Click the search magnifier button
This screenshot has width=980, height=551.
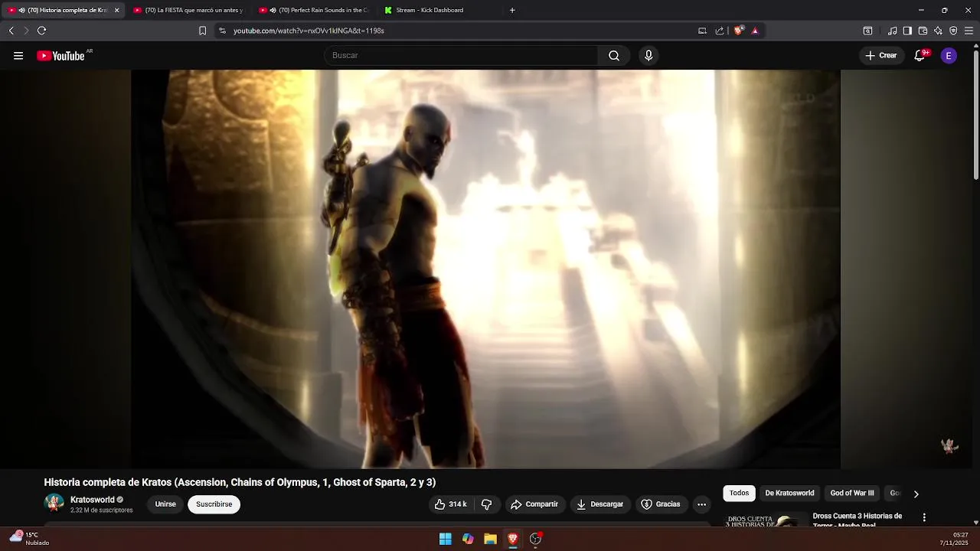pyautogui.click(x=614, y=55)
